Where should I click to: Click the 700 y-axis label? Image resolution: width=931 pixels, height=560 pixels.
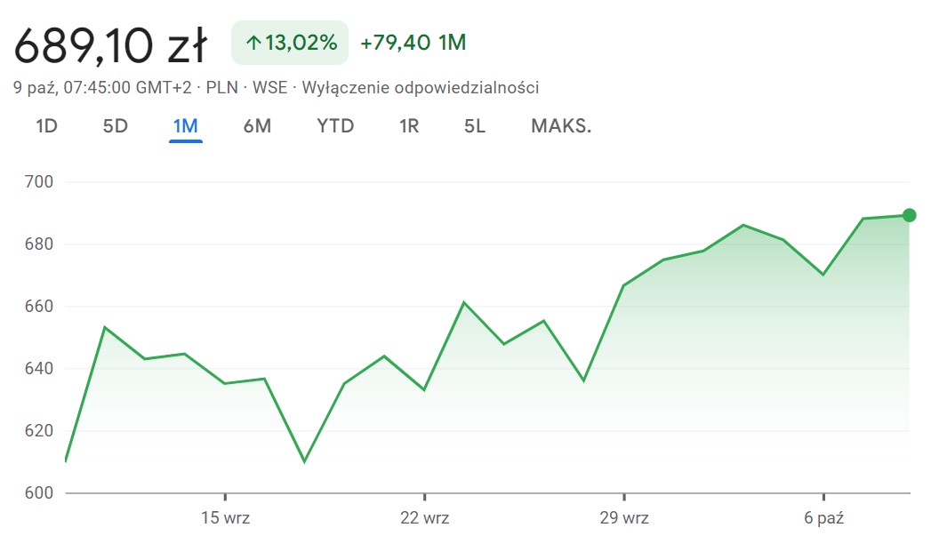point(40,182)
